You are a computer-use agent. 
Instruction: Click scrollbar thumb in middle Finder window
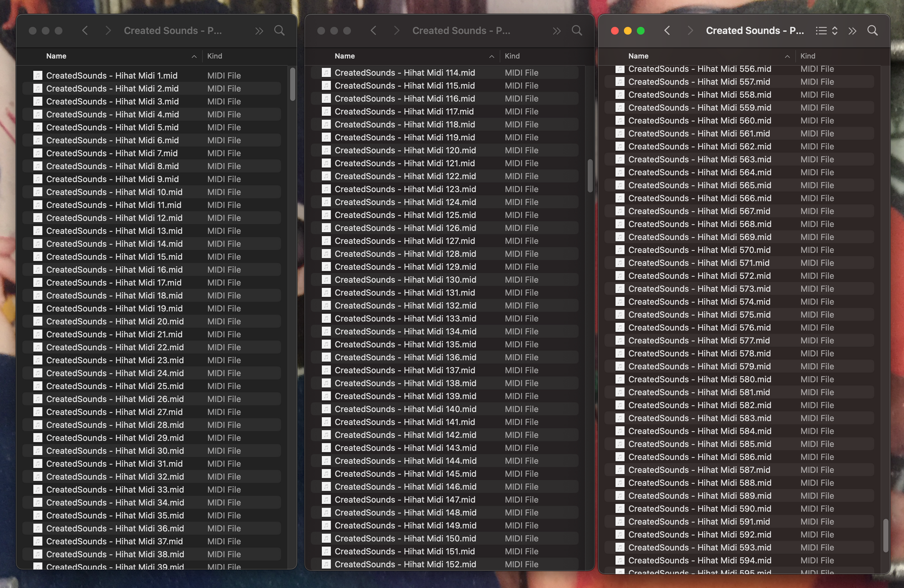click(x=590, y=176)
